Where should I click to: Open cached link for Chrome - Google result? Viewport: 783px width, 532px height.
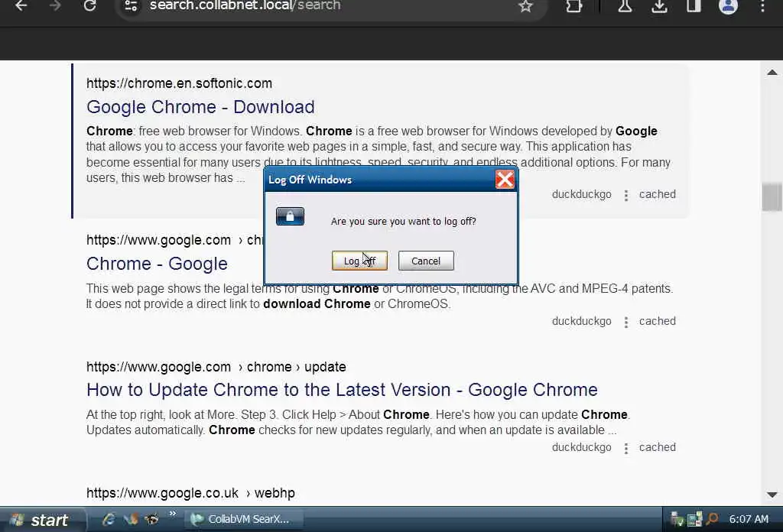click(x=657, y=321)
